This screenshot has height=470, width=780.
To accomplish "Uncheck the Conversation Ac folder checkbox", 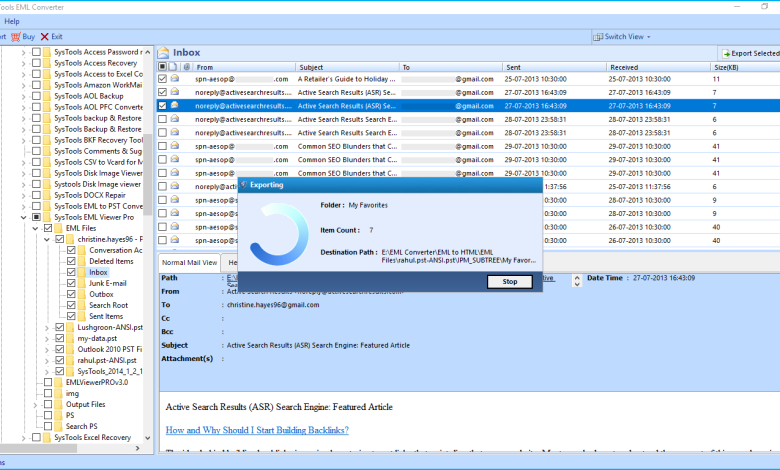I will (71, 250).
